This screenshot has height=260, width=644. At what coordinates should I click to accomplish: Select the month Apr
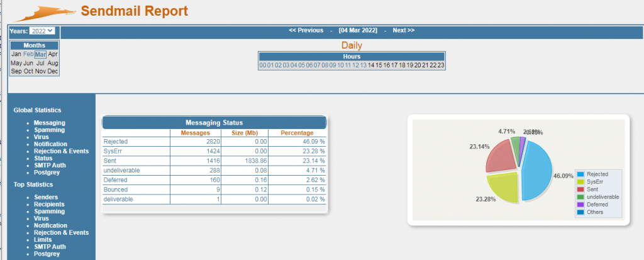(x=53, y=54)
